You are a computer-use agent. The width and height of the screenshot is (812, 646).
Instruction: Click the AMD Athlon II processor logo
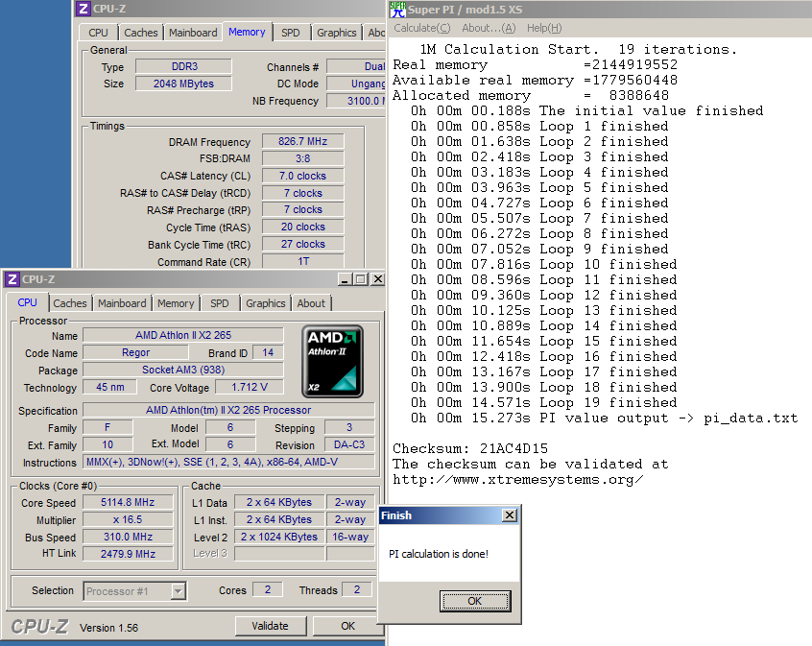tap(332, 361)
